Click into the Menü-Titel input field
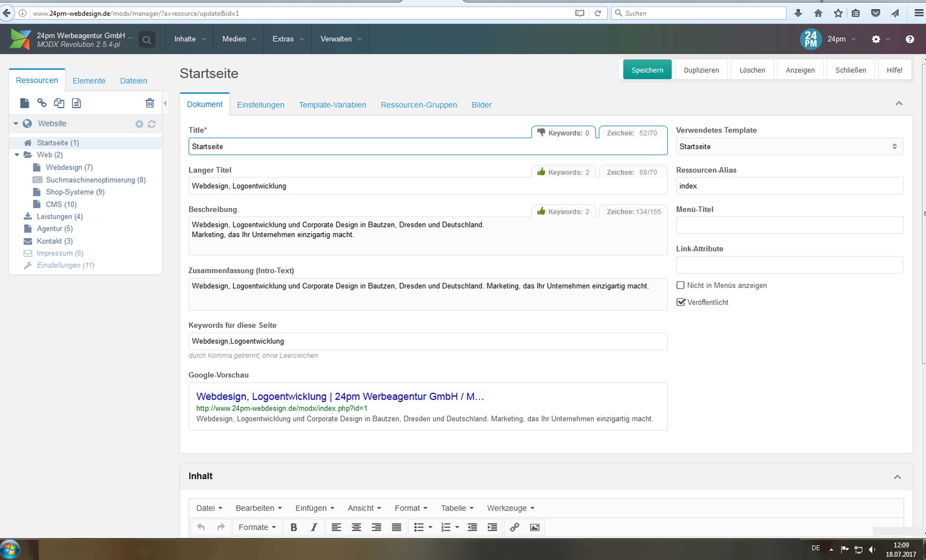Image resolution: width=926 pixels, height=560 pixels. 789,225
